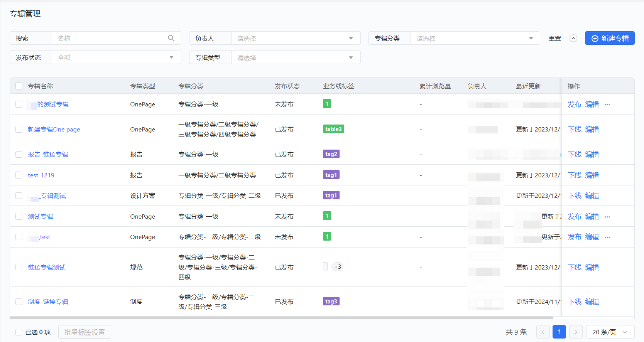This screenshot has height=342, width=644.
Task: Open the 发布状态 dropdown
Action: coord(116,57)
